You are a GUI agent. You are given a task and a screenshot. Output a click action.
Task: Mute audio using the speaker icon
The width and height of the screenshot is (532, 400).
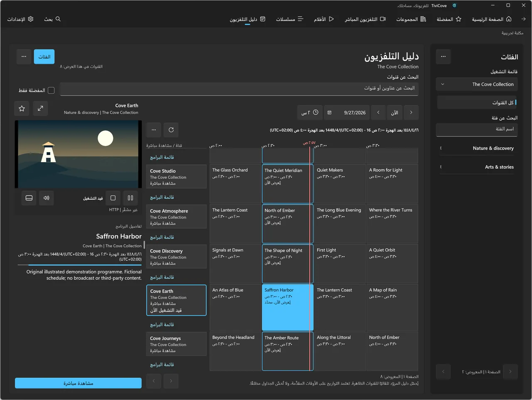coord(47,198)
